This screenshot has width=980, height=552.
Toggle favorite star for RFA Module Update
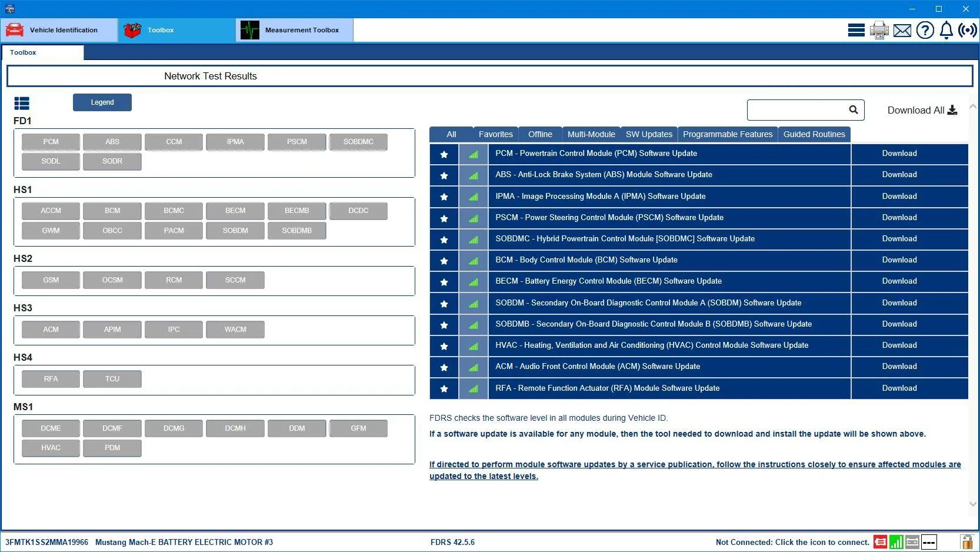pos(444,388)
